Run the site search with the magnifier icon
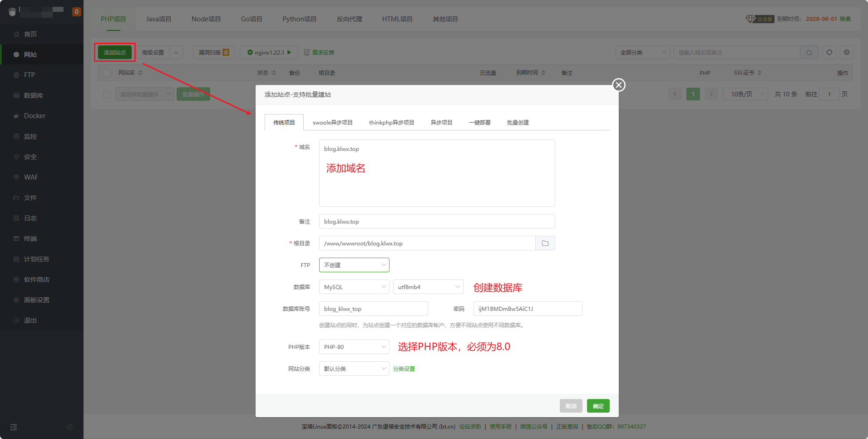The image size is (868, 439). tap(809, 52)
